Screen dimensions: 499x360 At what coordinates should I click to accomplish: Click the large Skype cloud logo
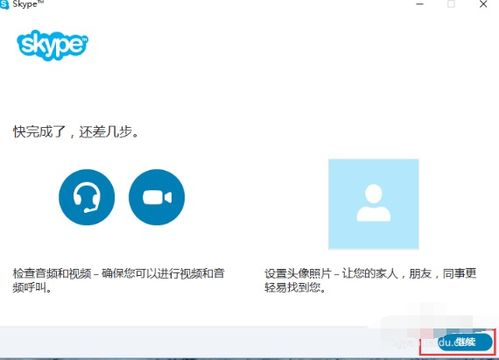tap(52, 45)
